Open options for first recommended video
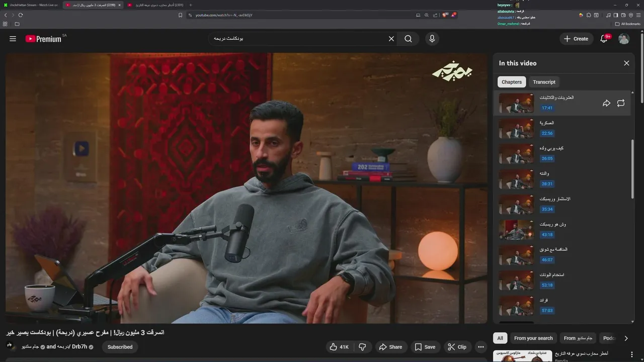644x362 pixels. pos(632,354)
